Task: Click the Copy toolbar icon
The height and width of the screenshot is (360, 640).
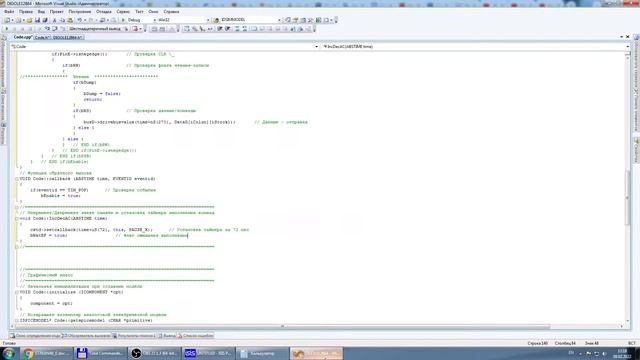Action: [x=62, y=20]
